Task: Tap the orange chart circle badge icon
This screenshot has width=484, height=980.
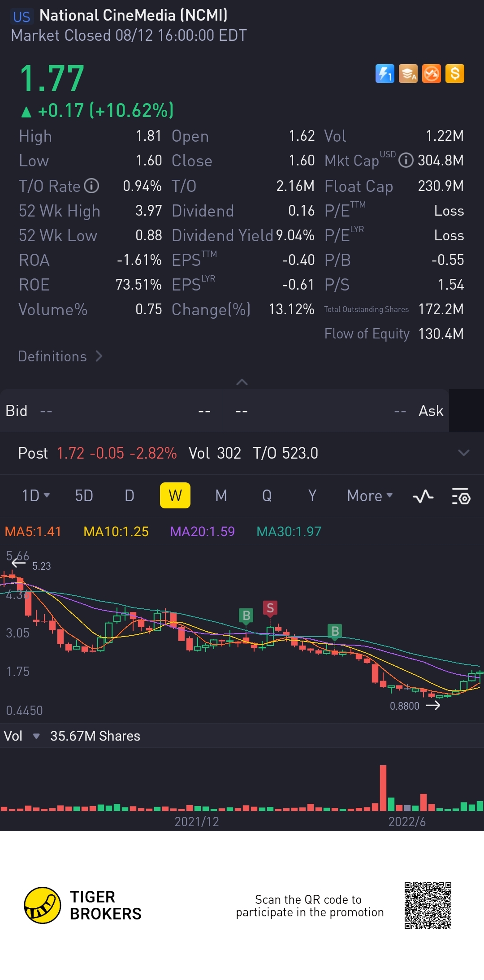Action: pyautogui.click(x=431, y=74)
